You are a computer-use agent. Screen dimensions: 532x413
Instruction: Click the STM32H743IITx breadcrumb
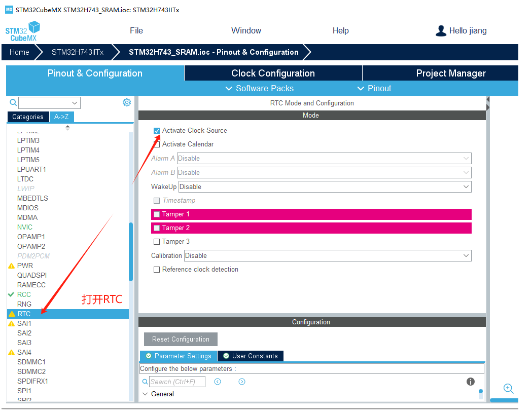click(78, 52)
